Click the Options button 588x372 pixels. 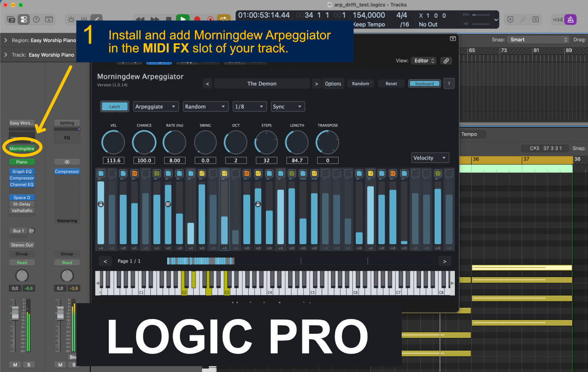pos(333,84)
